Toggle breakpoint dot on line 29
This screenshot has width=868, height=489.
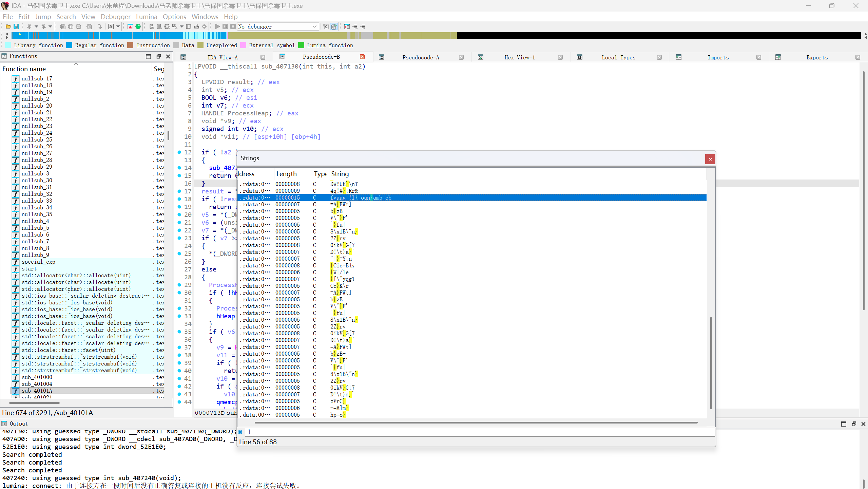click(179, 285)
